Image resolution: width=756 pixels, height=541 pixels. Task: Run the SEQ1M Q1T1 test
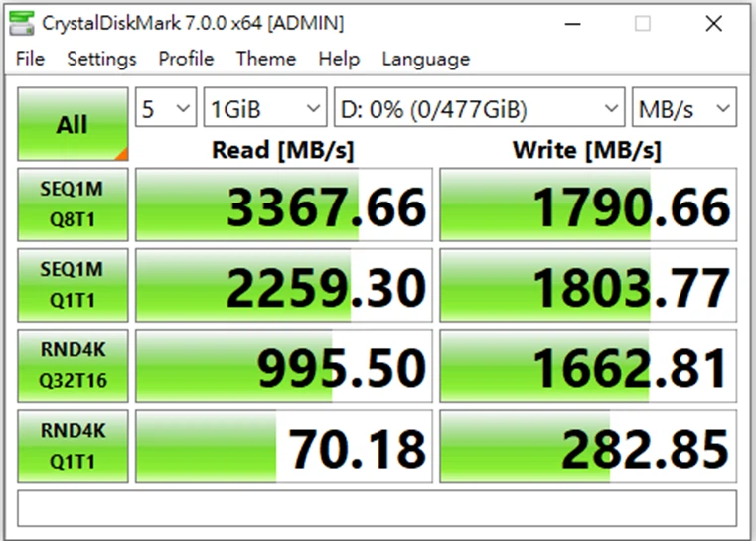73,285
